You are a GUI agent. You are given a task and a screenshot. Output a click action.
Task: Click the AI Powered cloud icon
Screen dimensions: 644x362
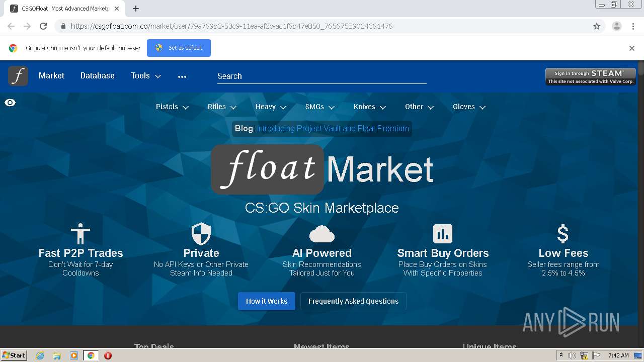point(322,234)
